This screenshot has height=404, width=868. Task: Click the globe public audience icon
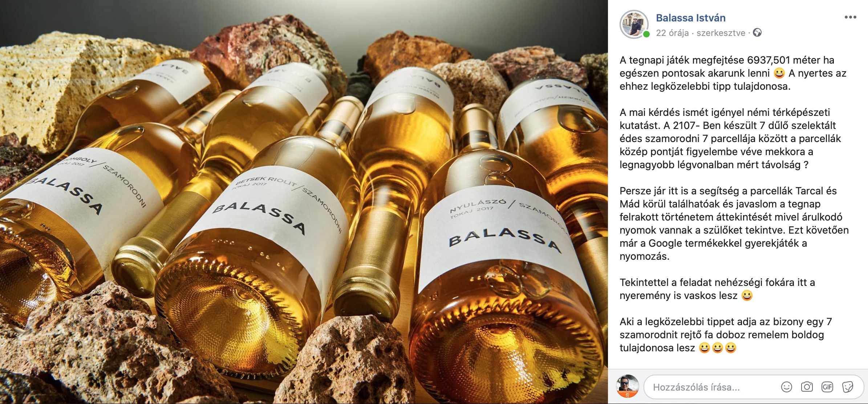pos(757,33)
